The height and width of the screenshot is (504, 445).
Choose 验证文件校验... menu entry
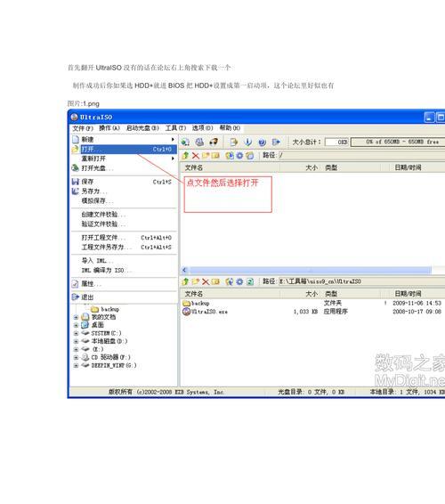pyautogui.click(x=124, y=224)
